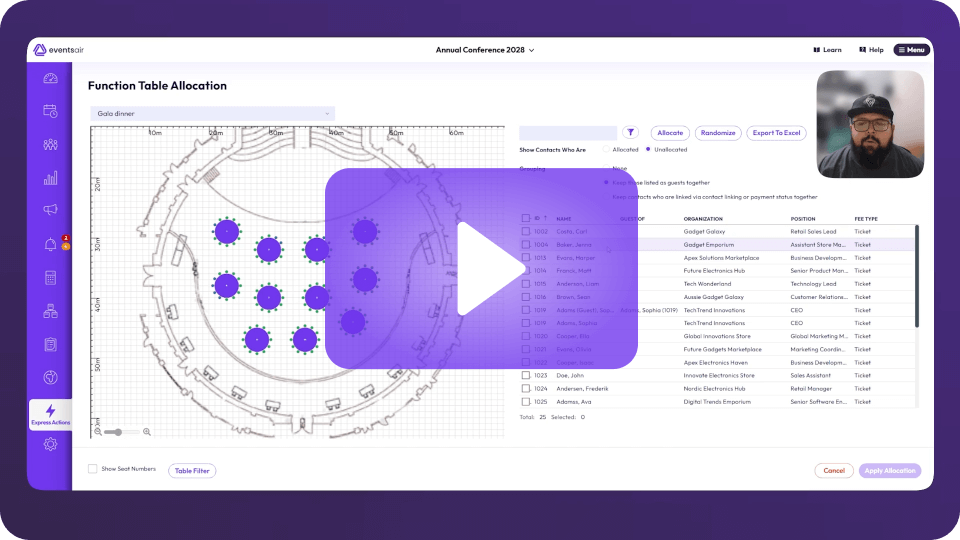This screenshot has height=540, width=960.
Task: Click the presenter webcam thumbnail
Action: [x=870, y=124]
